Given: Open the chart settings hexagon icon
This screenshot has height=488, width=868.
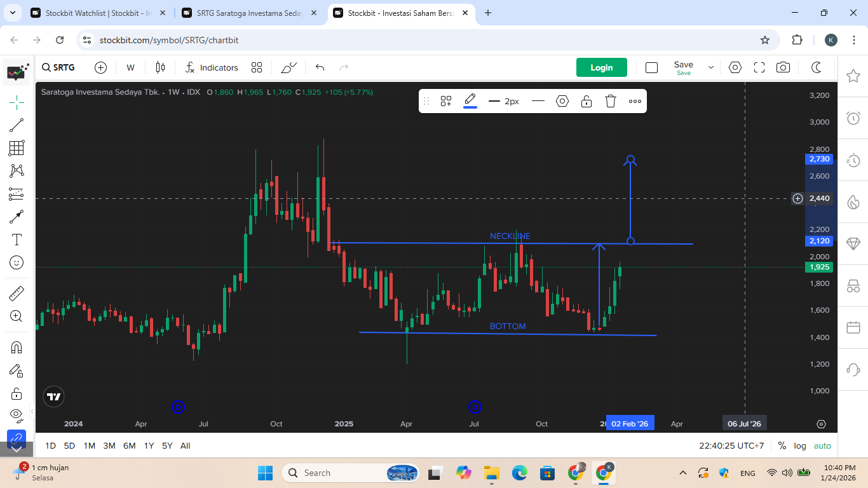Looking at the screenshot, I should [x=735, y=67].
